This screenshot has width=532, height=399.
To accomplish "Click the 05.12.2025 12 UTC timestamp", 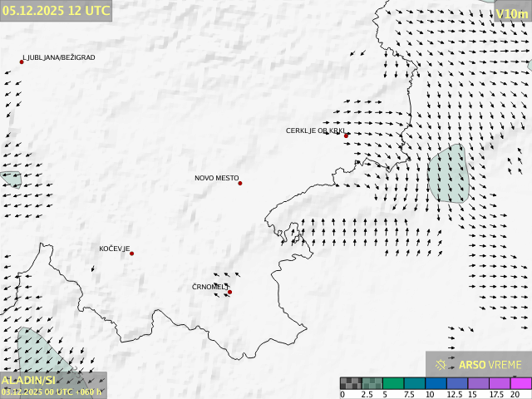I will [56, 11].
